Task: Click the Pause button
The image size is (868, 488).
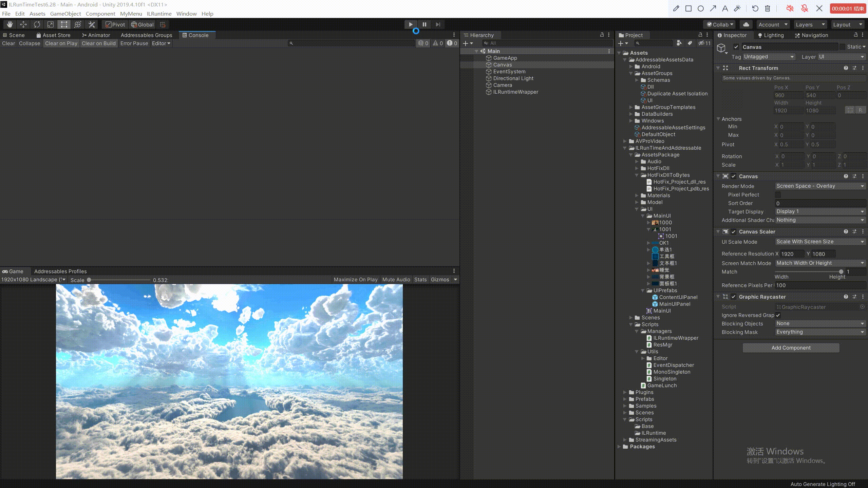Action: coord(424,24)
